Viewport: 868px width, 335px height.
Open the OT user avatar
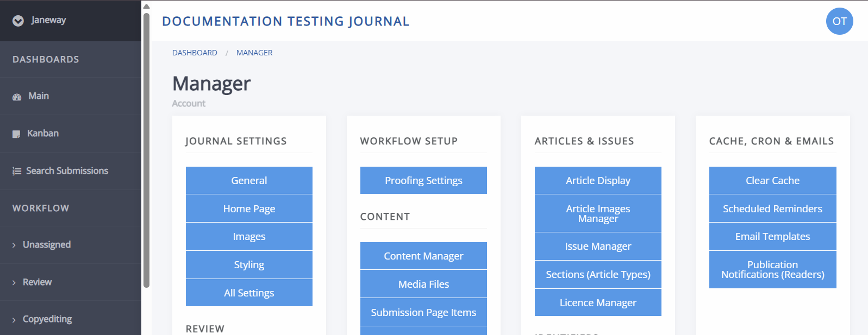(839, 21)
